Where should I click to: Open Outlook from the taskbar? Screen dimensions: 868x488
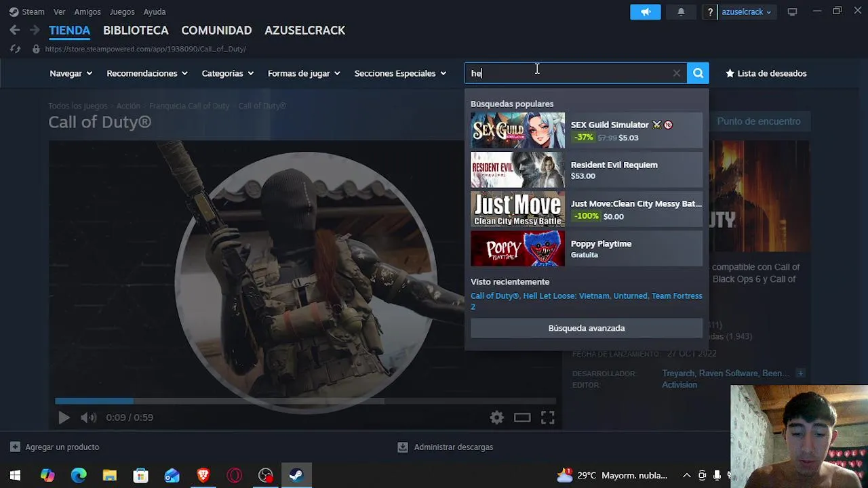pos(172,475)
